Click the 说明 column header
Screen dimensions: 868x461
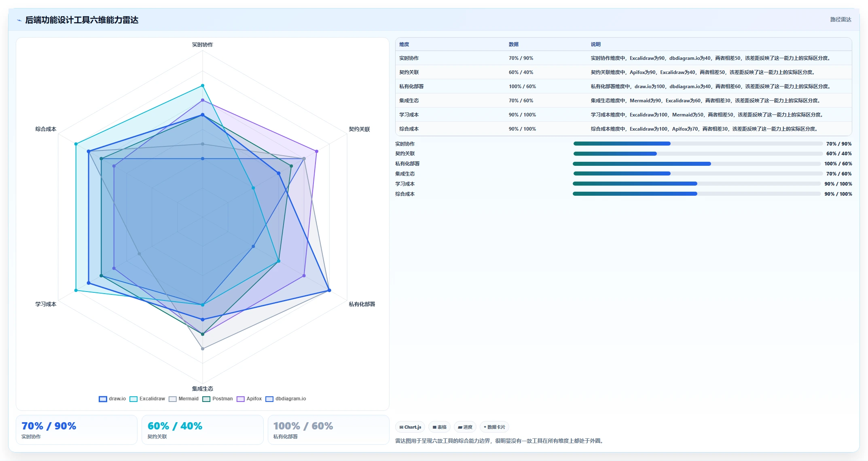click(595, 44)
